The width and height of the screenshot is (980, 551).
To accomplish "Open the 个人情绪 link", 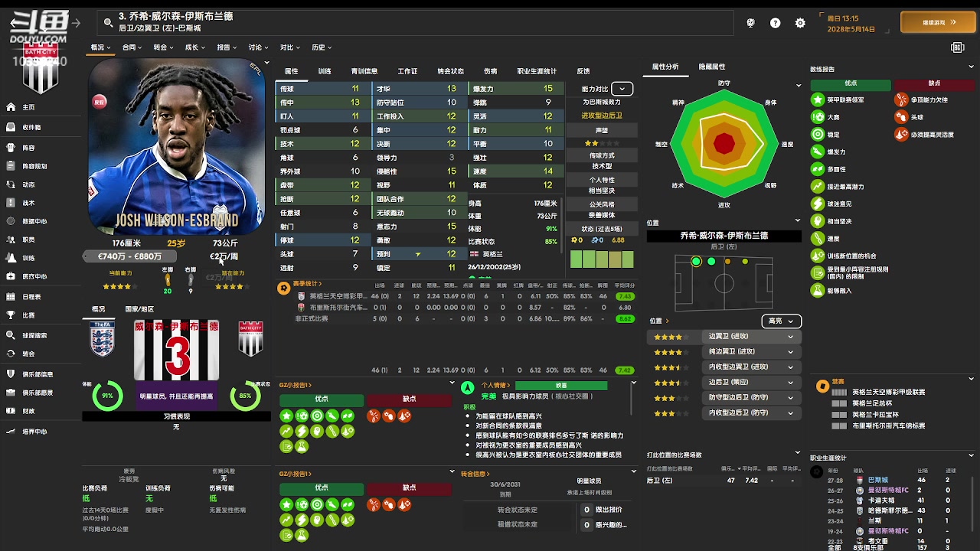I will (x=496, y=386).
